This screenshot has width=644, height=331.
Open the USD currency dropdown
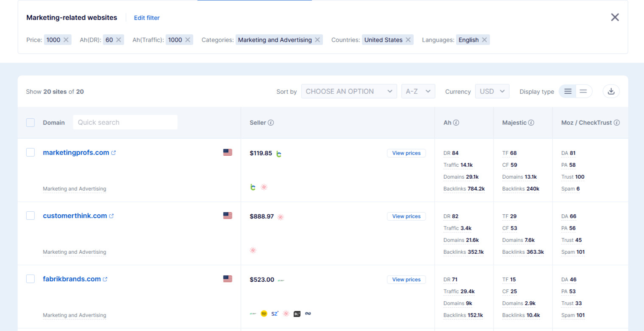[492, 91]
